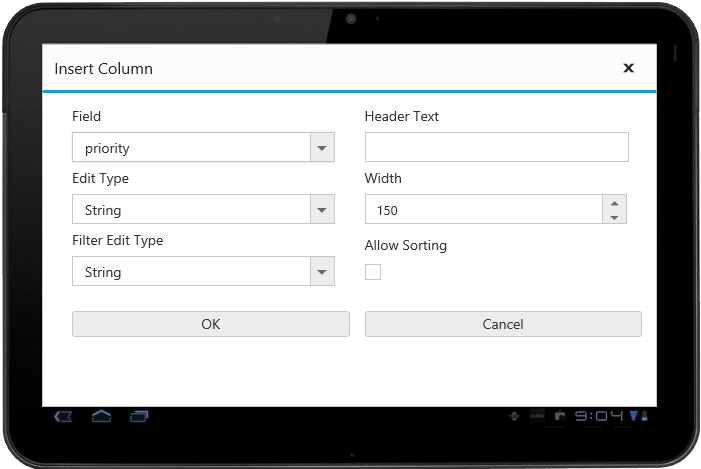This screenshot has height=469, width=701.
Task: Decrease Width with the down spinner arrow
Action: (615, 217)
